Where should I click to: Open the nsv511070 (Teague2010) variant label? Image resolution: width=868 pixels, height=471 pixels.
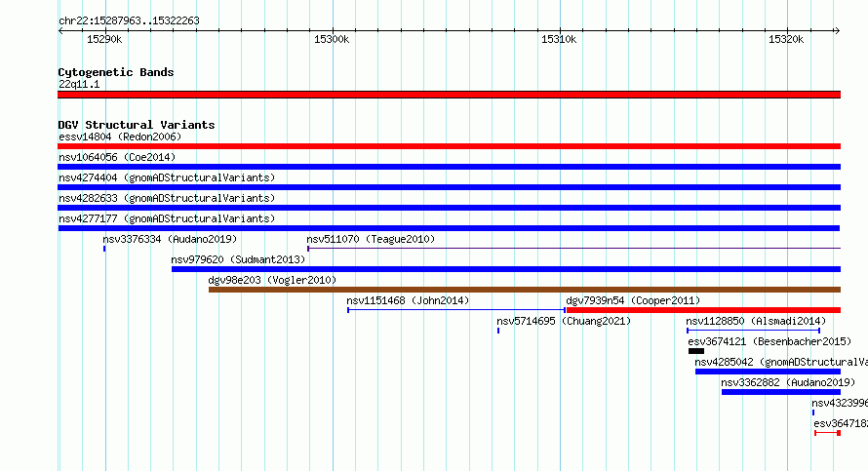(x=371, y=239)
